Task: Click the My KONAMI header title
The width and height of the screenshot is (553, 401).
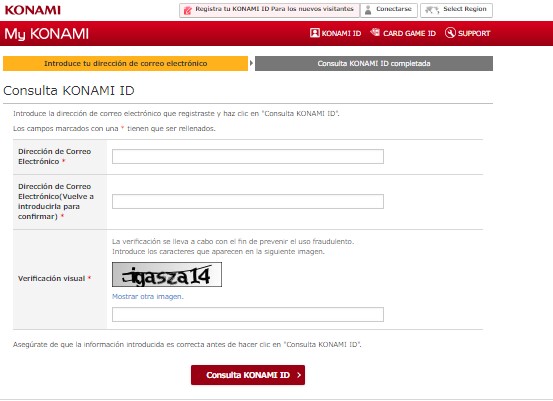Action: [x=47, y=34]
